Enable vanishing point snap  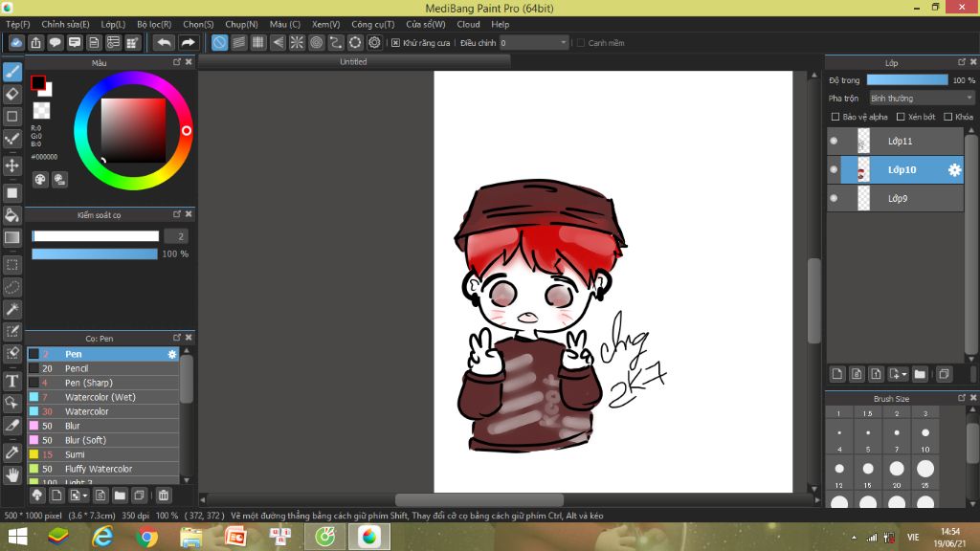(x=278, y=42)
